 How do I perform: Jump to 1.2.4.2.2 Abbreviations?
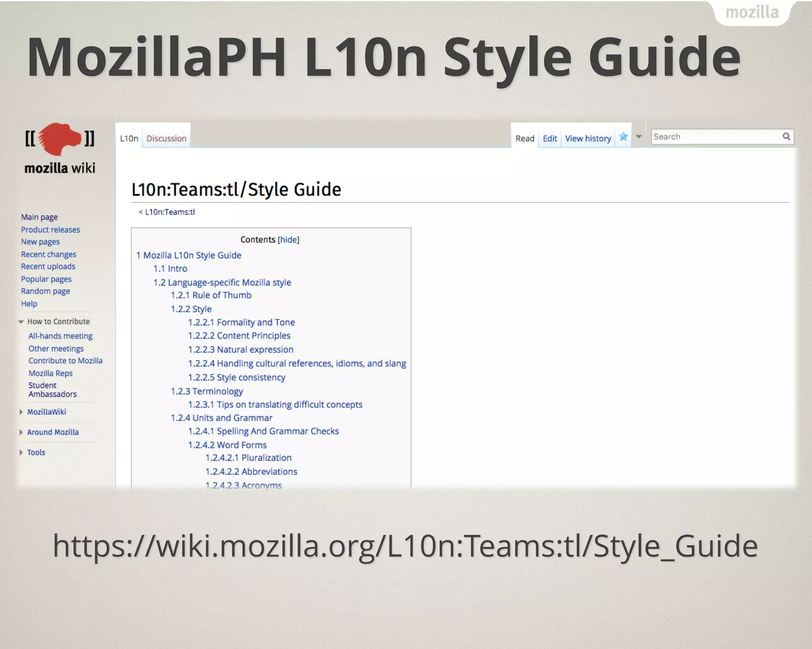(x=251, y=471)
